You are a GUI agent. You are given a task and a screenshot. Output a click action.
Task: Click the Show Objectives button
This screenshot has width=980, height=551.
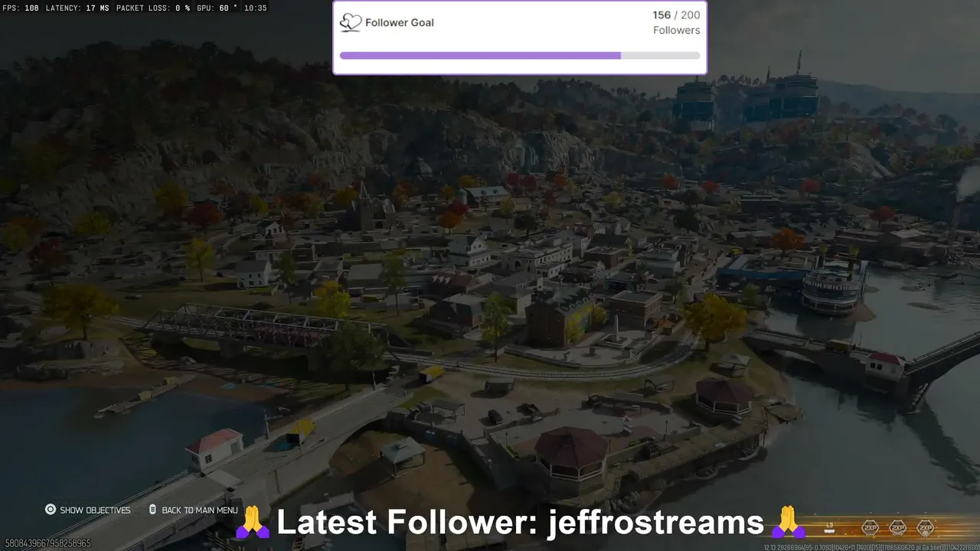click(87, 510)
